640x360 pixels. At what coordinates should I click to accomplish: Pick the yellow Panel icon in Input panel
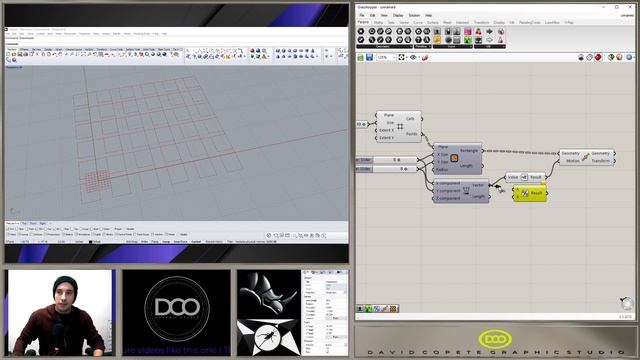click(x=437, y=40)
